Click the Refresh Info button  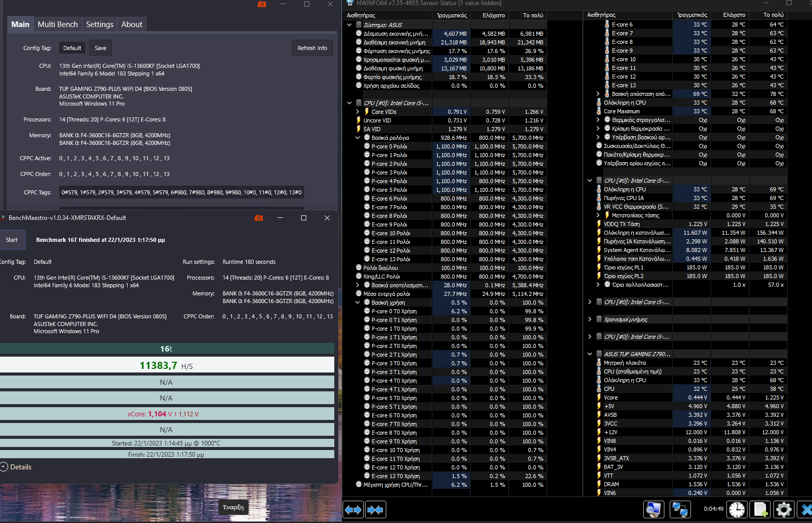click(312, 48)
